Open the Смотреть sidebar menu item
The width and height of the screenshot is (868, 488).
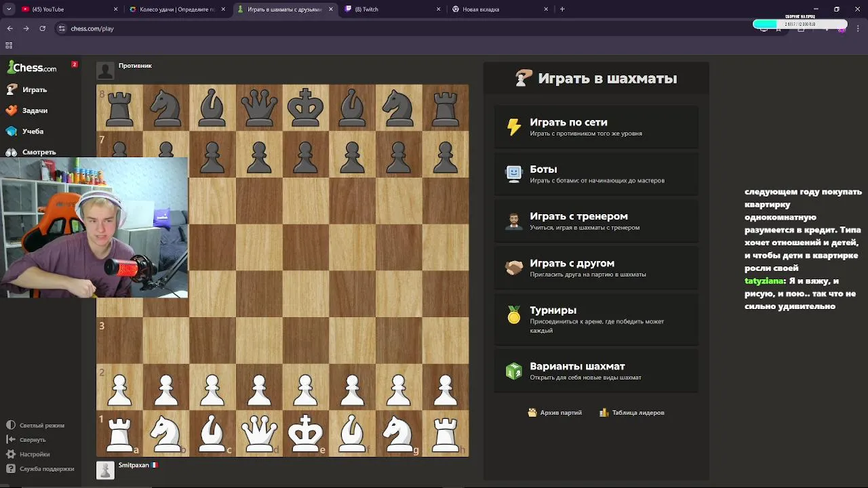click(41, 152)
